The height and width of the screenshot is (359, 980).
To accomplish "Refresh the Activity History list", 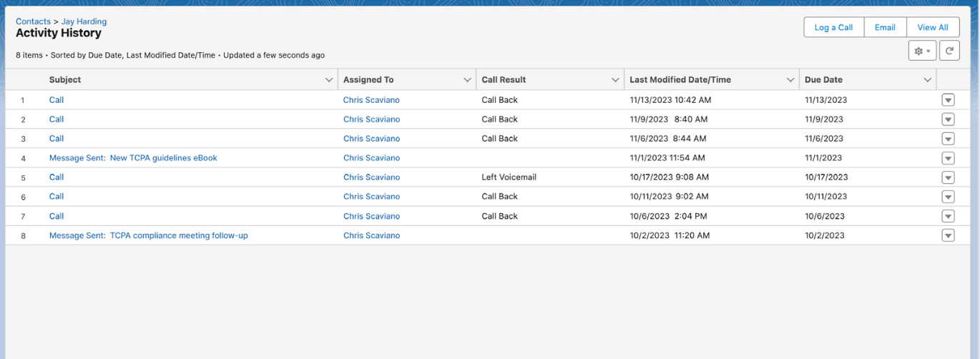I will [949, 51].
